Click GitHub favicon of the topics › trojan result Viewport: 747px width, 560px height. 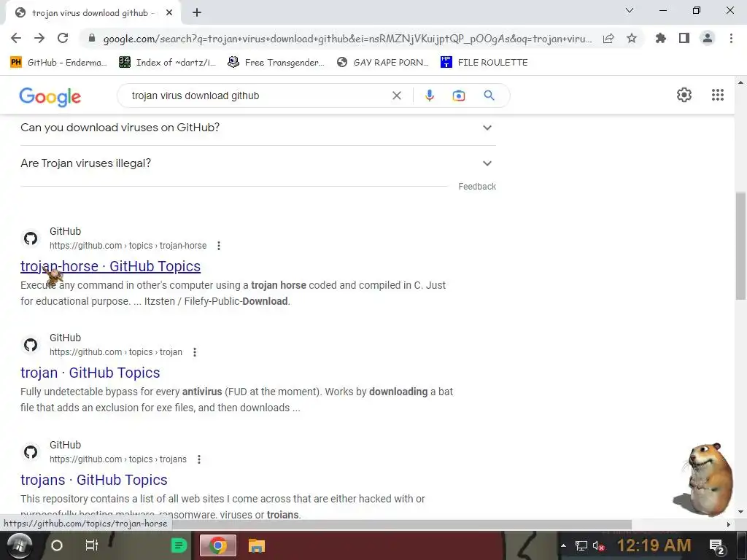click(x=31, y=345)
